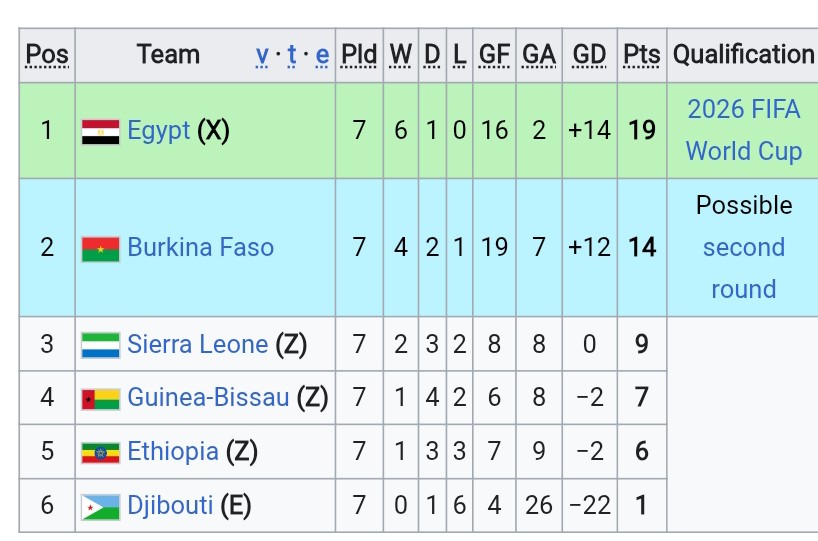
Task: Click the Pos column header abbreviation
Action: 47,55
